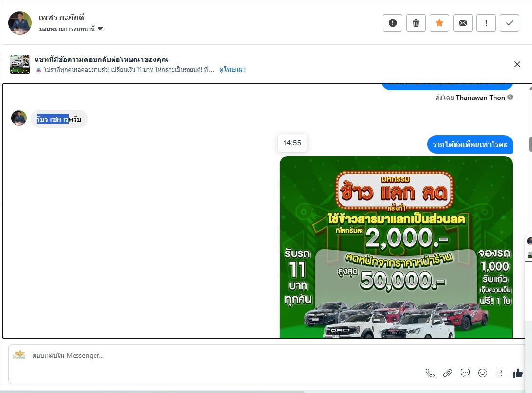Click the page logo beside reply box
This screenshot has height=393, width=532.
pos(19,354)
